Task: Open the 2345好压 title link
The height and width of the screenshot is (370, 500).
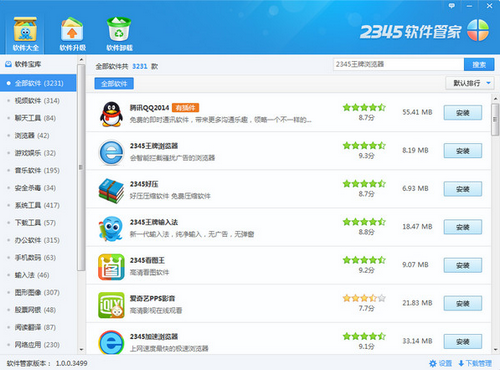Action: point(144,184)
